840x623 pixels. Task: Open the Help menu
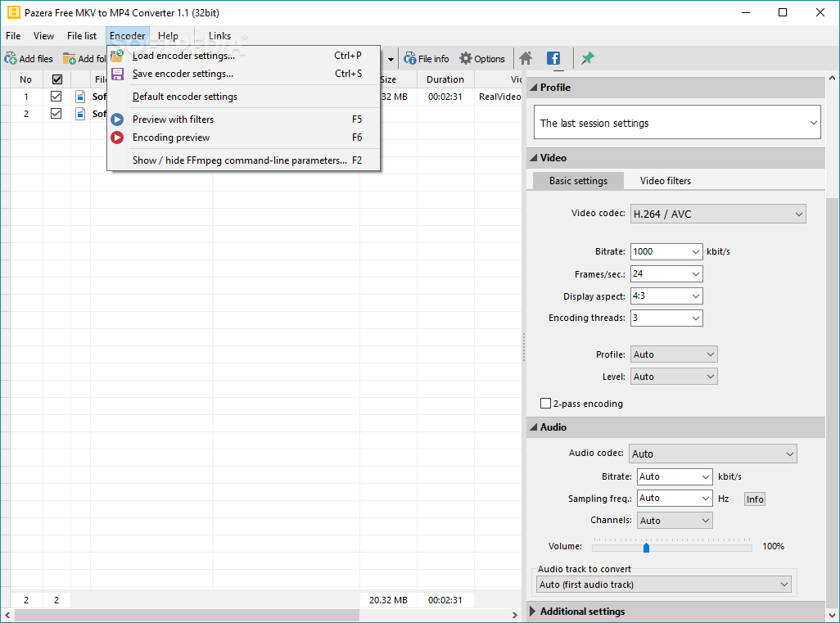168,36
